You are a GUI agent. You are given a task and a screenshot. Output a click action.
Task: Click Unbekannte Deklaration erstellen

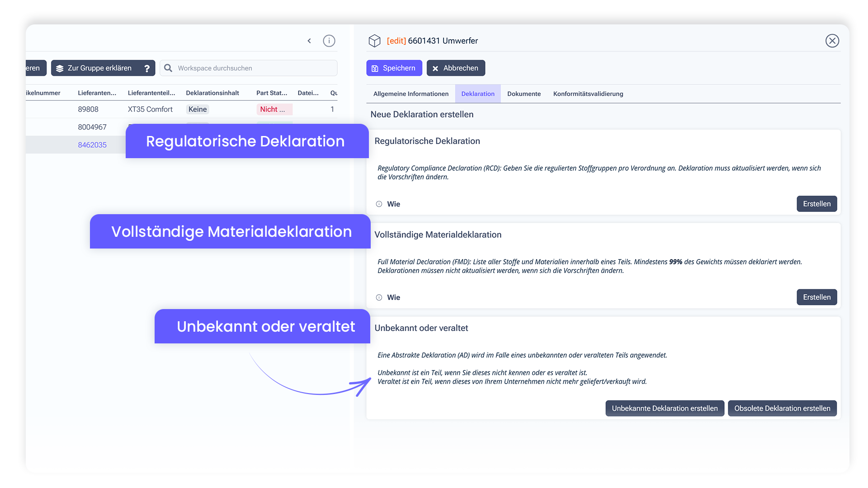click(665, 408)
